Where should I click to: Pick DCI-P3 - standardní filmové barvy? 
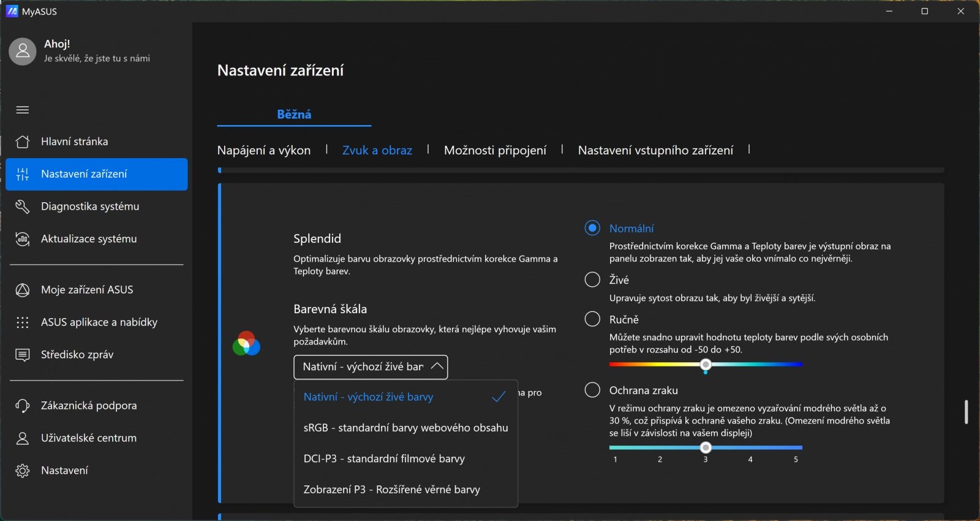click(x=384, y=458)
